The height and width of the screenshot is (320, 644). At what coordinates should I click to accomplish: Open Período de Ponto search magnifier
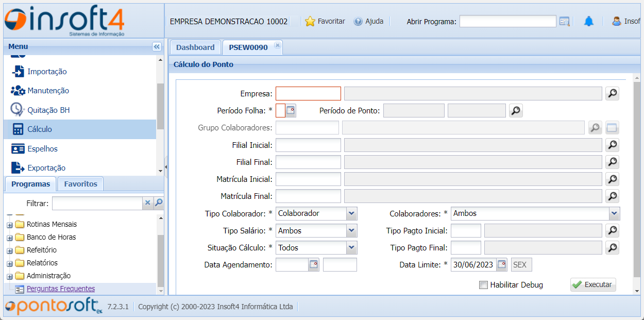click(516, 110)
